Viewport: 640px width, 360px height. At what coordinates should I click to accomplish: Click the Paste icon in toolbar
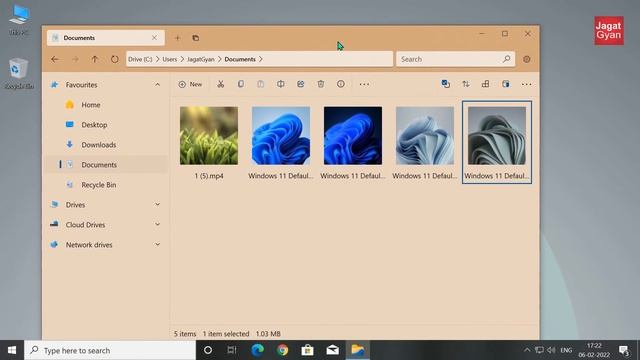pyautogui.click(x=260, y=84)
